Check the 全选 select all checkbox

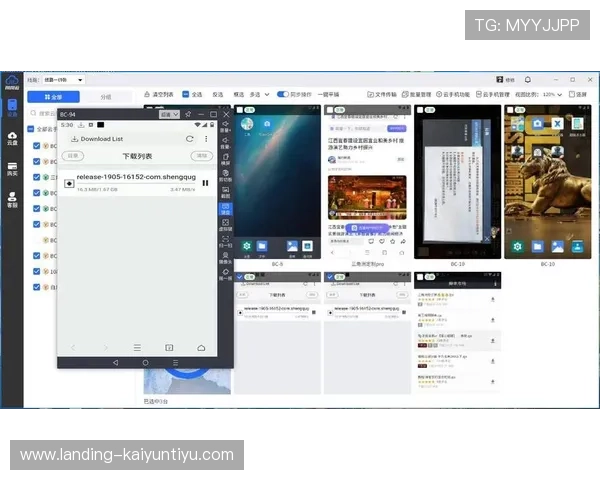pos(186,94)
